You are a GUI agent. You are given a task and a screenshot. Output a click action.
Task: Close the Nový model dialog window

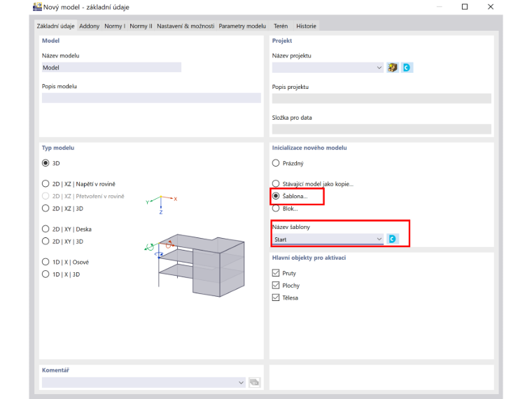pos(491,7)
